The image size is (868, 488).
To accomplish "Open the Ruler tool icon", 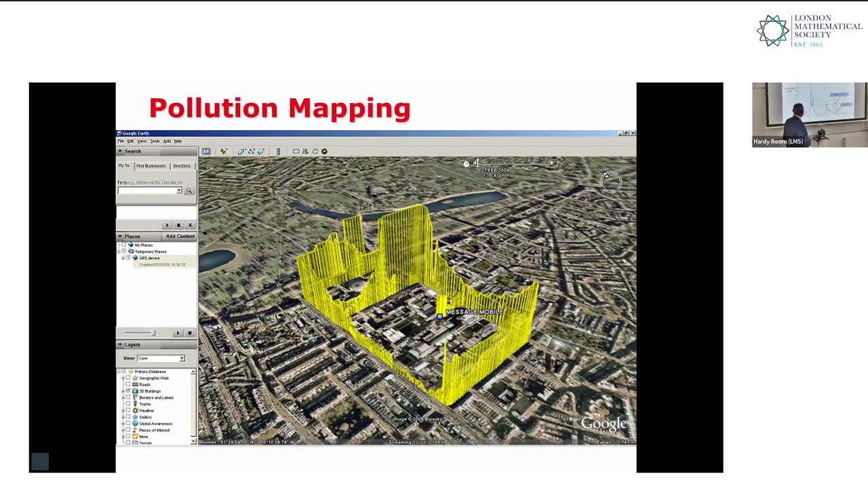I will [x=278, y=151].
